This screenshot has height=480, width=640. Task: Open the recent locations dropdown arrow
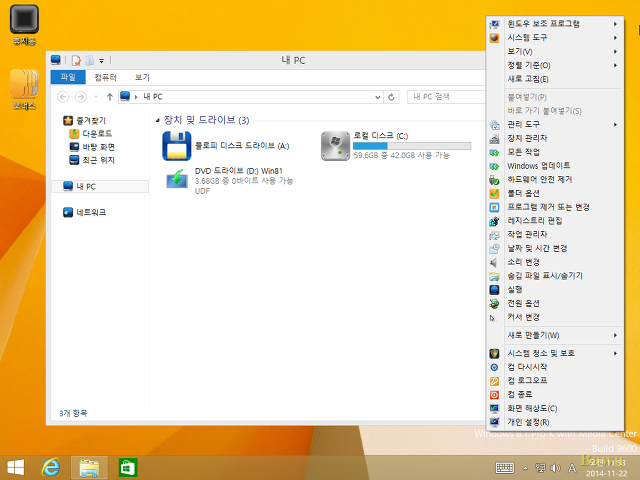[96, 97]
